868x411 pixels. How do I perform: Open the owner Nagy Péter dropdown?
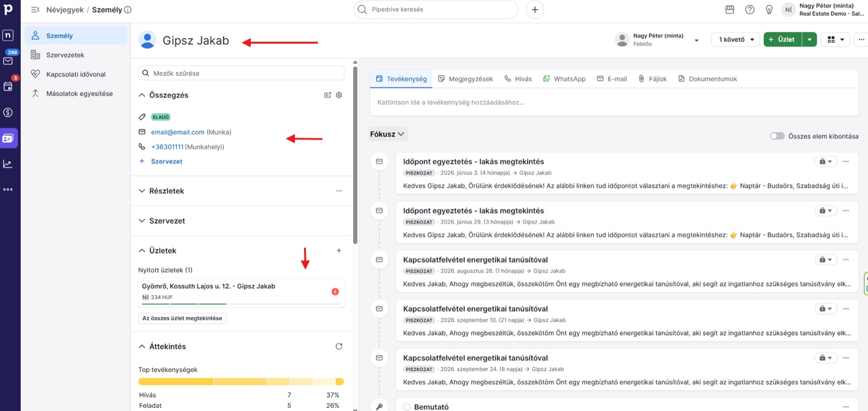697,40
